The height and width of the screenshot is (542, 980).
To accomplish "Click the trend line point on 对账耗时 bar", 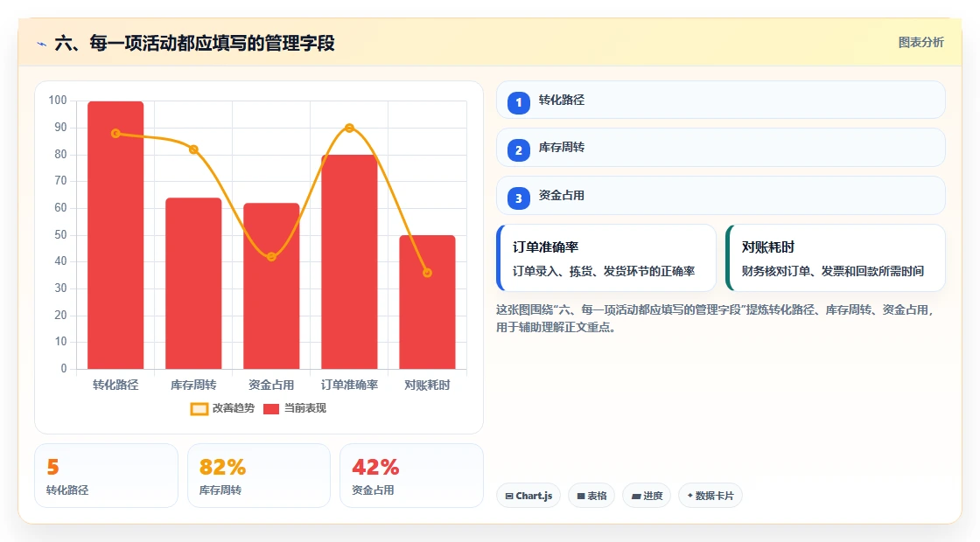I will click(x=428, y=273).
